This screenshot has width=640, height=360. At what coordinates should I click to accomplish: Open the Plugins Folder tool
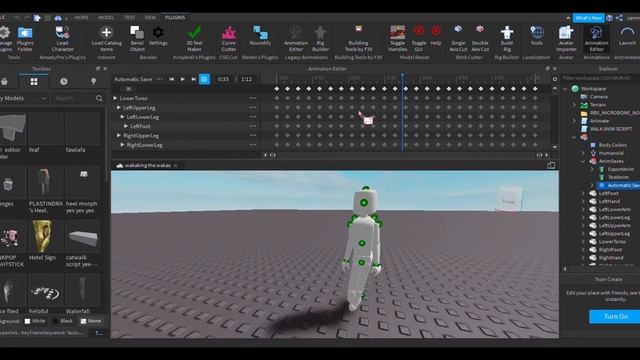point(24,39)
